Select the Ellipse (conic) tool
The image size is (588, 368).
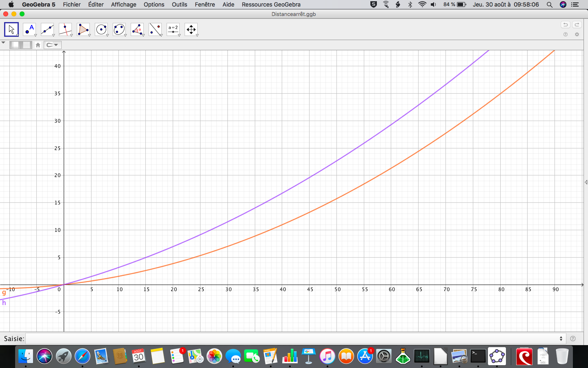coord(119,29)
